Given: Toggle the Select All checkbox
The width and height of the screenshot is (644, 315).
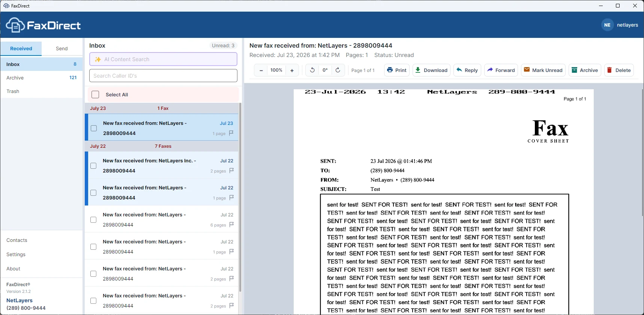Looking at the screenshot, I should click(95, 94).
